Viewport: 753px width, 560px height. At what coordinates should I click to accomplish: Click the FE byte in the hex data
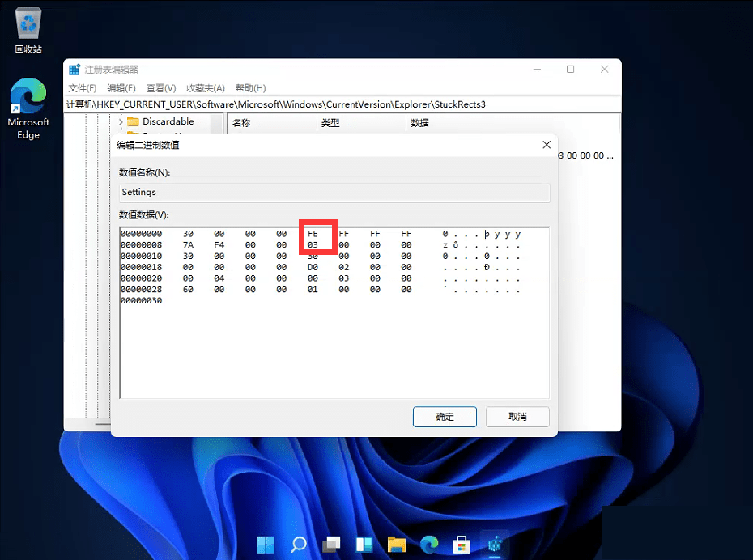click(313, 234)
